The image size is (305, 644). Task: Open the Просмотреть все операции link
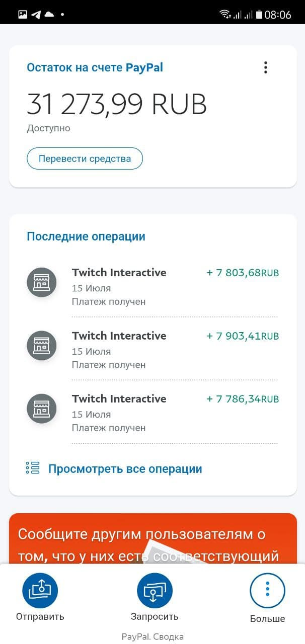click(125, 469)
